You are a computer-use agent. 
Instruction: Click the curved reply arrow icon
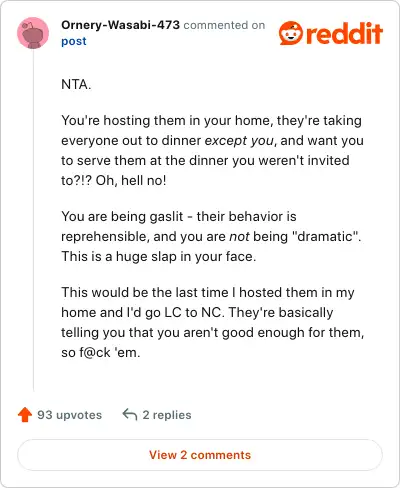pyautogui.click(x=130, y=415)
